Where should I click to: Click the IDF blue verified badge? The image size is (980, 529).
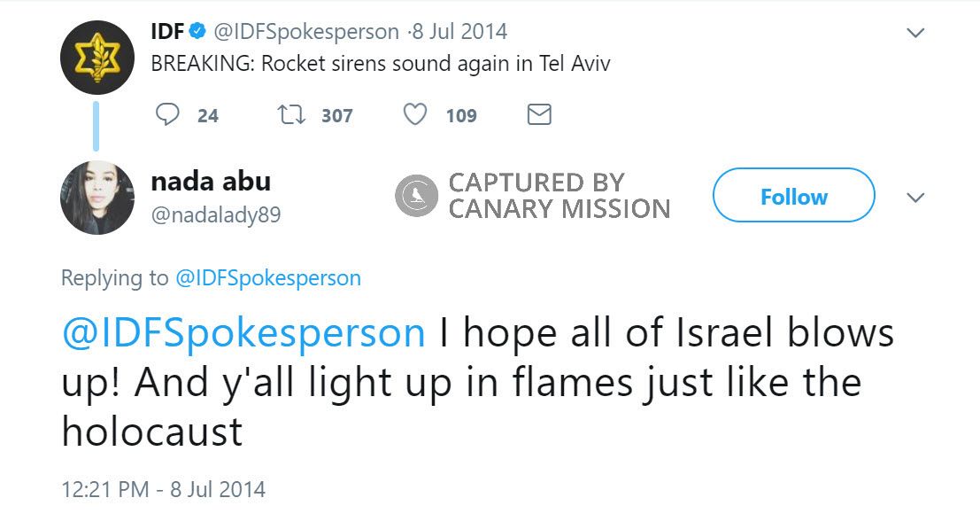[x=197, y=32]
